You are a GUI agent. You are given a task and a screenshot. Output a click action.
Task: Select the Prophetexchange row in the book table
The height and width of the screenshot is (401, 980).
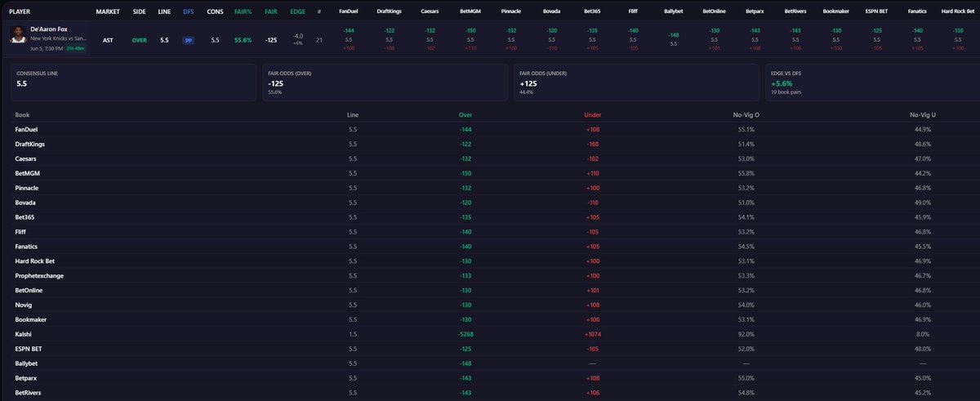490,275
